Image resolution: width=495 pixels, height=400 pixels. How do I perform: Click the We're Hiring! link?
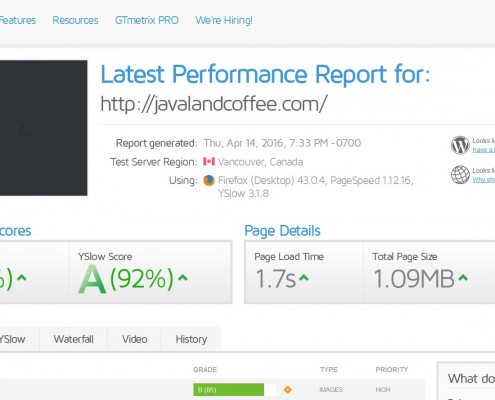(x=224, y=20)
